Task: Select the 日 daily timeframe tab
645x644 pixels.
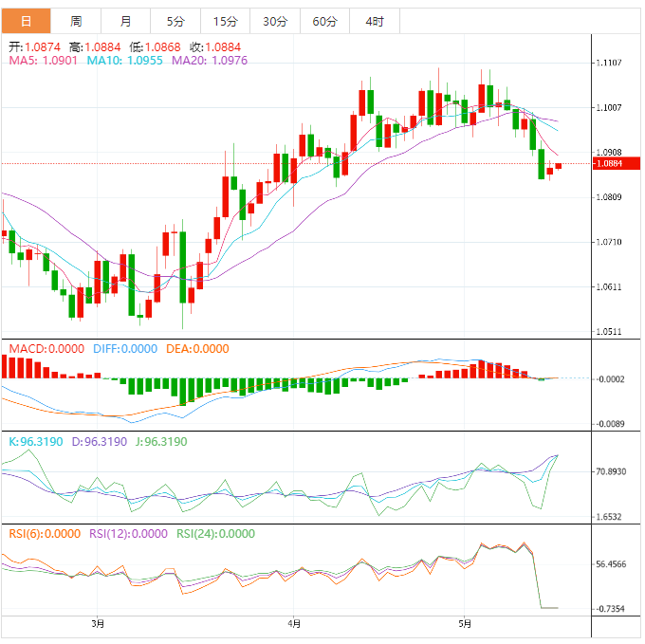Action: (26, 21)
